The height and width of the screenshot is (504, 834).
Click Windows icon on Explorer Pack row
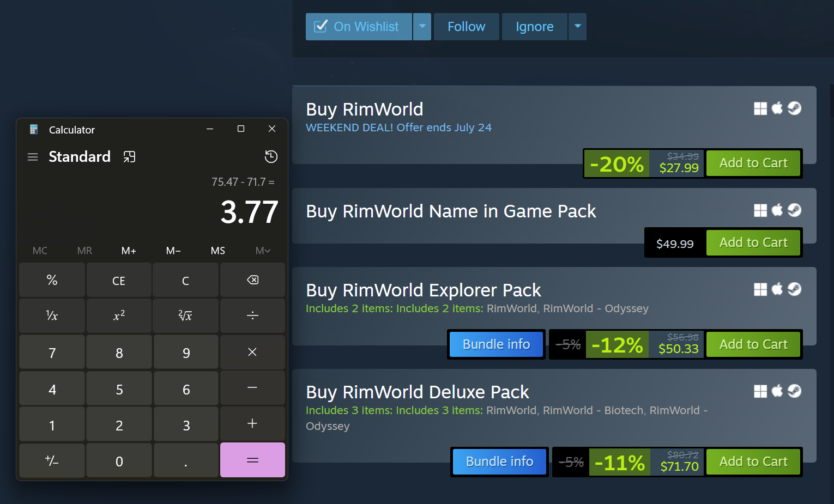coord(760,289)
